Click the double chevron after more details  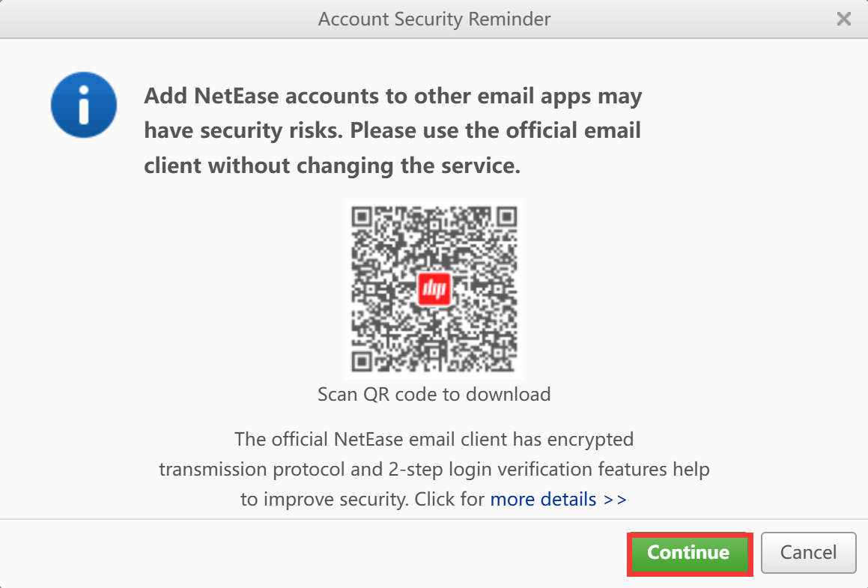pos(615,500)
